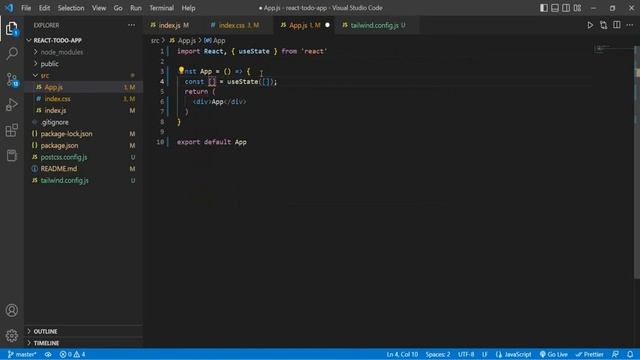Open the Accounts icon
Screen dimensions: 640x360
pyautogui.click(x=12, y=311)
